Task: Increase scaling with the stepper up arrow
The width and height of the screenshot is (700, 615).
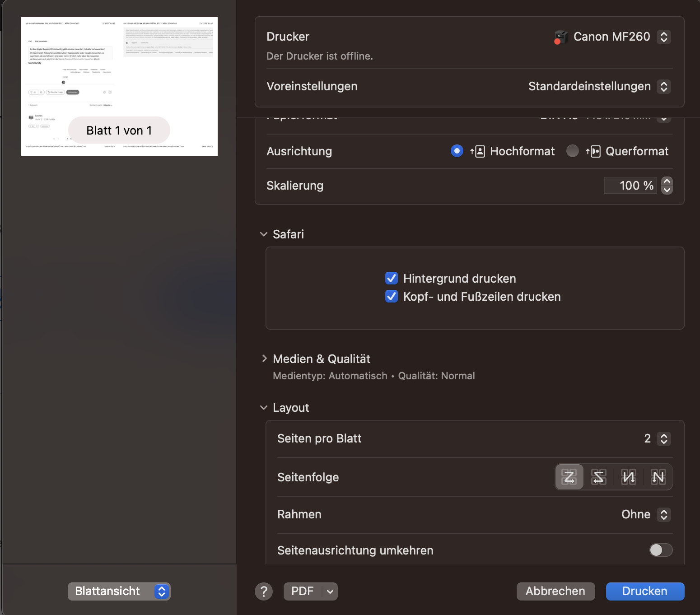Action: click(x=667, y=181)
